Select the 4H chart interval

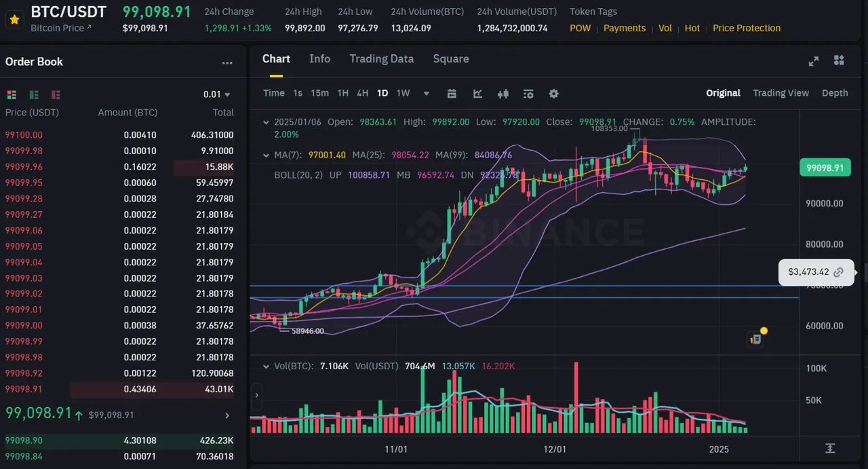(x=363, y=93)
